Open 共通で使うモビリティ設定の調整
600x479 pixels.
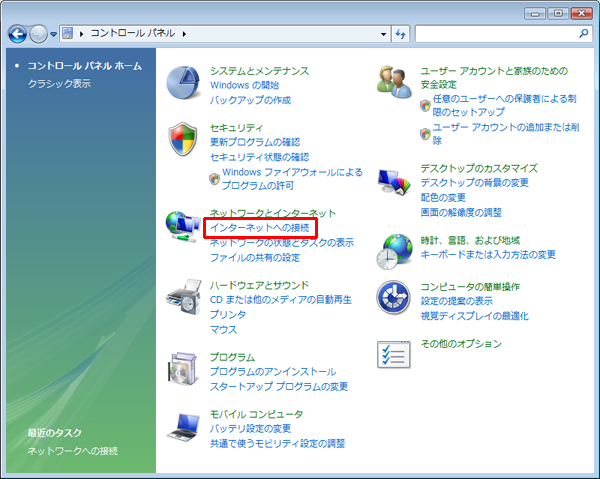(277, 444)
